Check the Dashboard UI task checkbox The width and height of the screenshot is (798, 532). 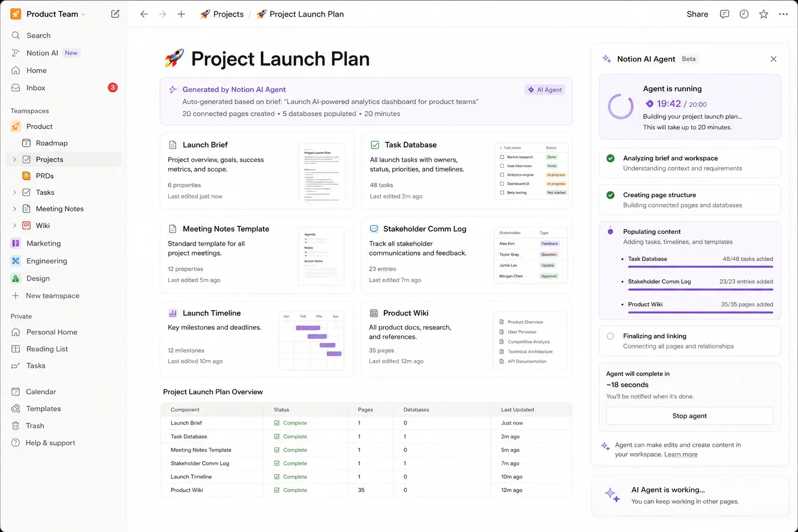[x=502, y=183]
